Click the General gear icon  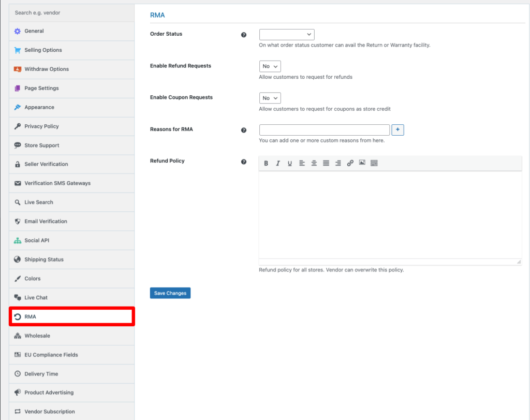tap(18, 31)
